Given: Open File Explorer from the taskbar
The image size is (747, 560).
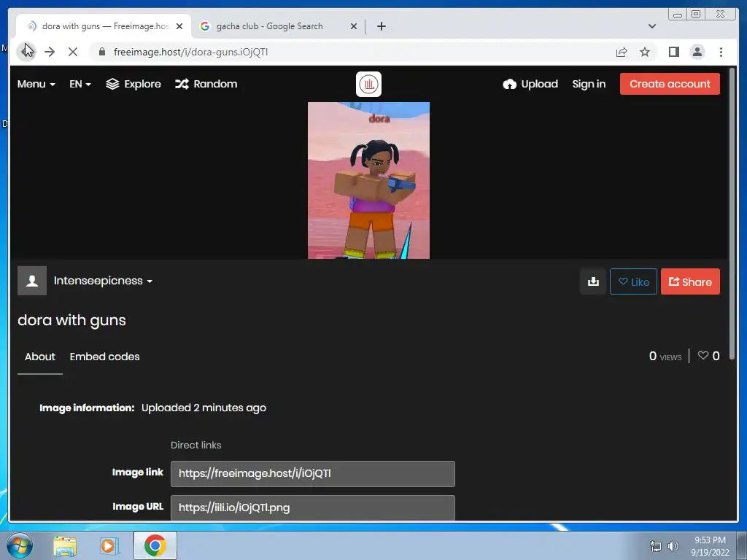Looking at the screenshot, I should pyautogui.click(x=65, y=546).
